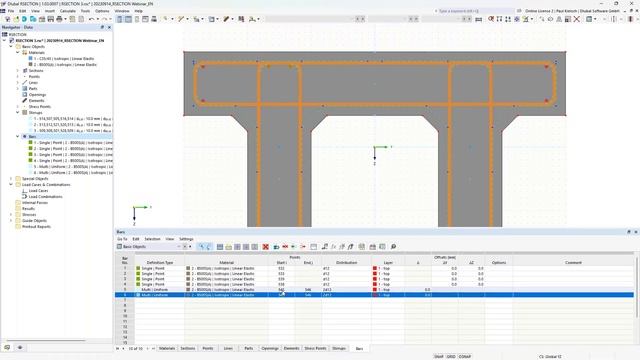Switch to the Points tab
The image size is (640, 360).
208,348
